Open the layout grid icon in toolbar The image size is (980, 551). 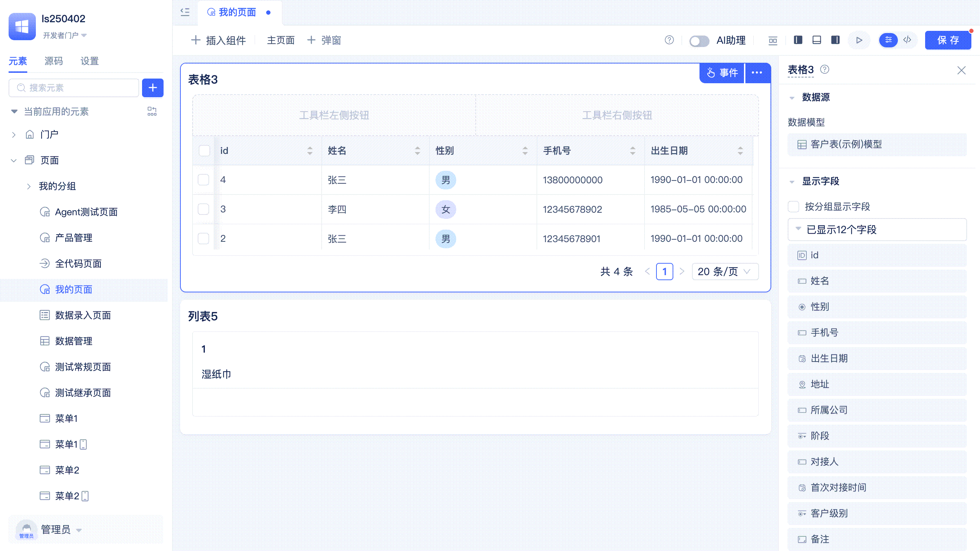[x=773, y=40]
